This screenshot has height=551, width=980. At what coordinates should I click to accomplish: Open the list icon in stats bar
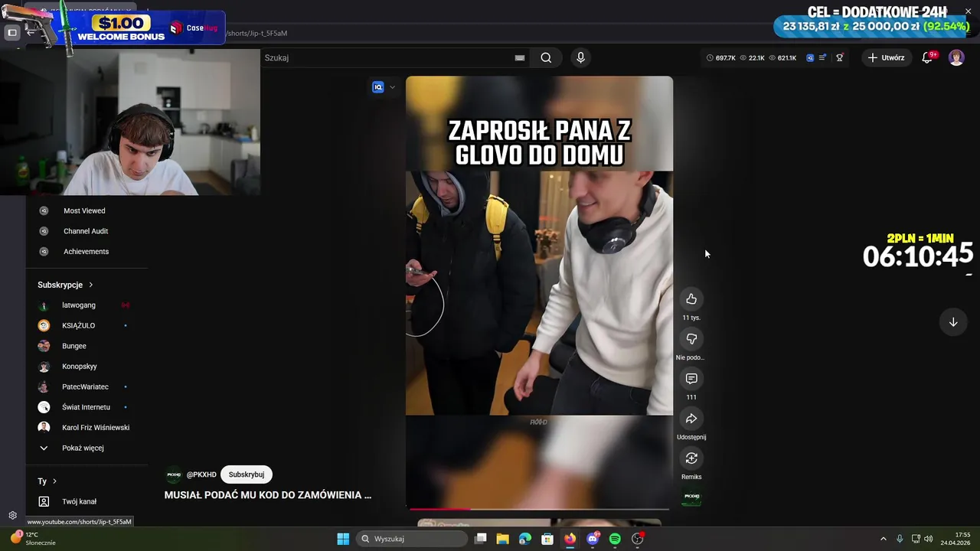[x=822, y=57]
